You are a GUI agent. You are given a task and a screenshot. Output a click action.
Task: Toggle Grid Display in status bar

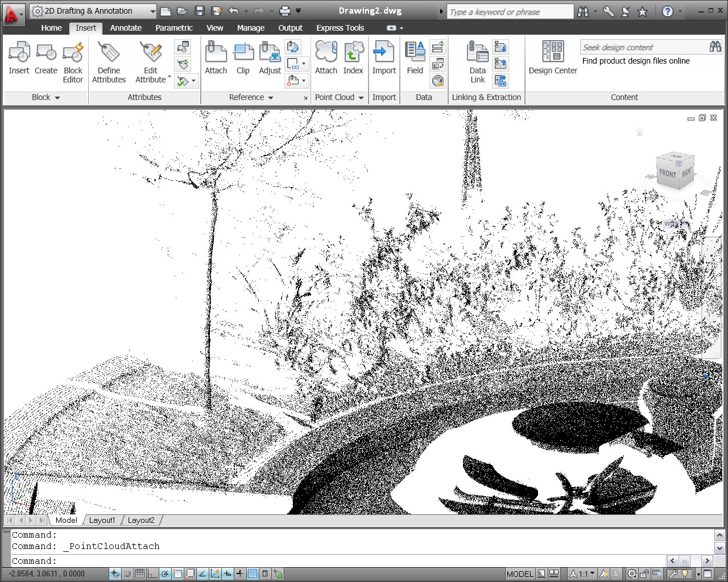pyautogui.click(x=139, y=573)
